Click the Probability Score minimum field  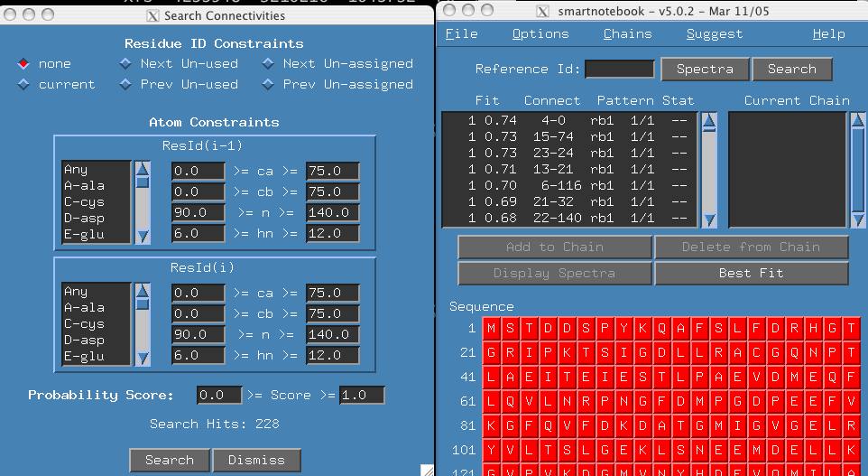219,396
